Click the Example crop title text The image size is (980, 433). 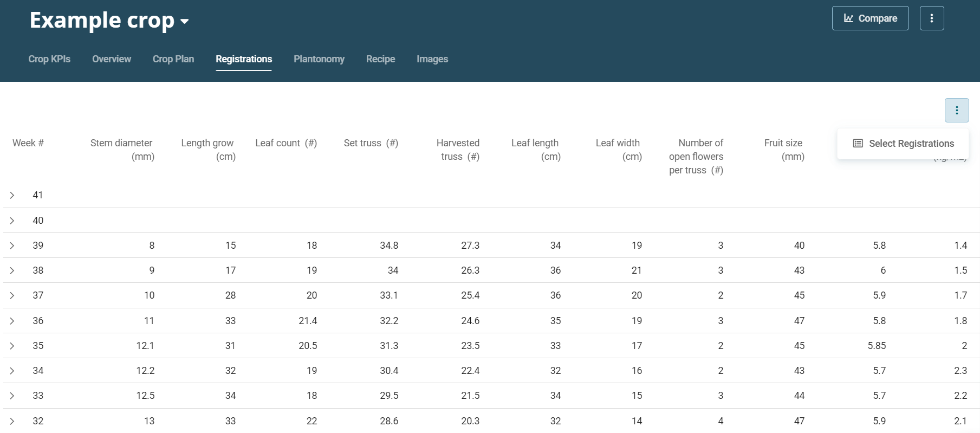(102, 21)
